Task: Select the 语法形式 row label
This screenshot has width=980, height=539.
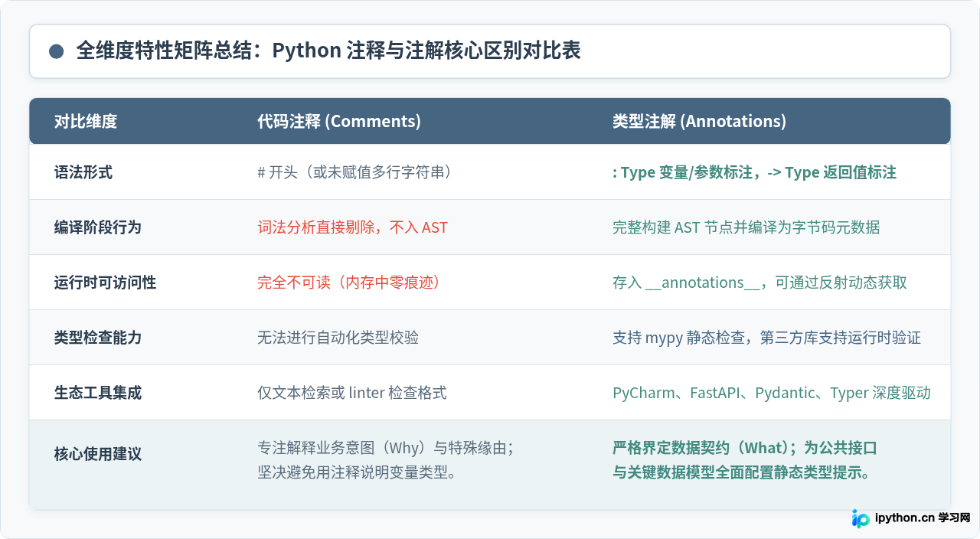Action: [83, 172]
